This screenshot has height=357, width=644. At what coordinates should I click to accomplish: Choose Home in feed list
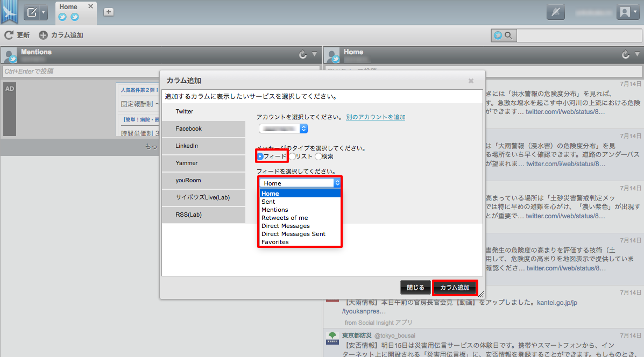coord(300,194)
